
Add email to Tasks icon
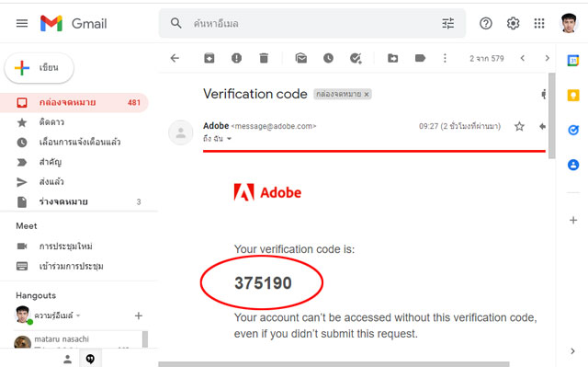(356, 58)
